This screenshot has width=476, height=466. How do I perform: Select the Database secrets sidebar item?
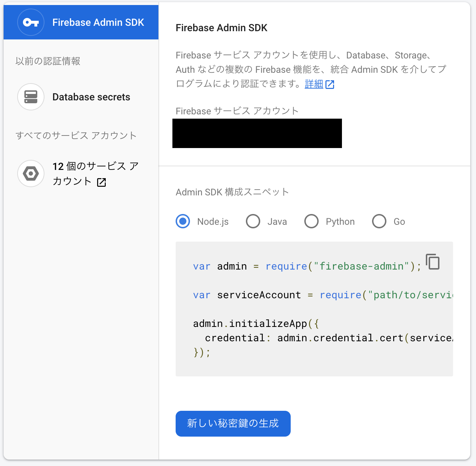pos(91,97)
